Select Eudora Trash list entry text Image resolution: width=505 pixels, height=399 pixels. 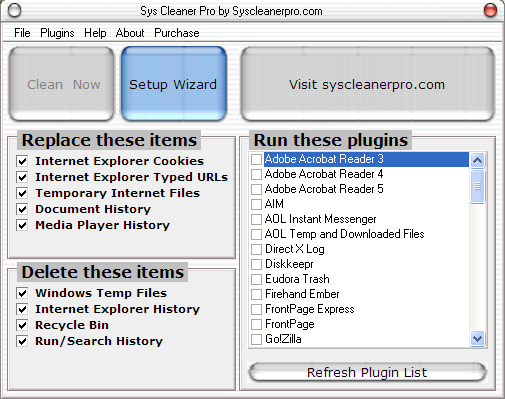click(x=297, y=279)
